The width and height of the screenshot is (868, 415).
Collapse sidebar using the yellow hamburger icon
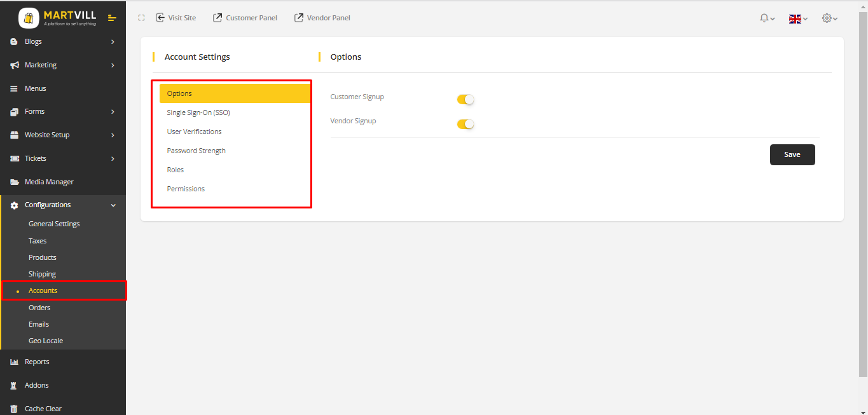[112, 18]
